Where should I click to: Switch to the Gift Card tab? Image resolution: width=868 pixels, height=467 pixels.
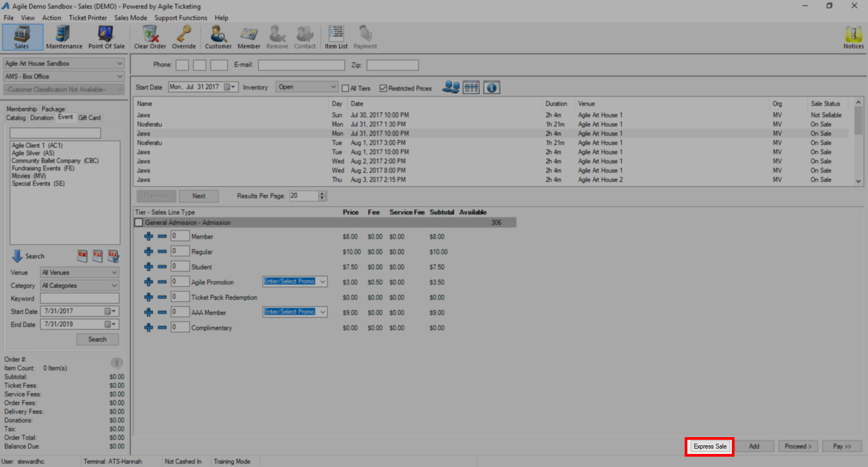pyautogui.click(x=90, y=118)
